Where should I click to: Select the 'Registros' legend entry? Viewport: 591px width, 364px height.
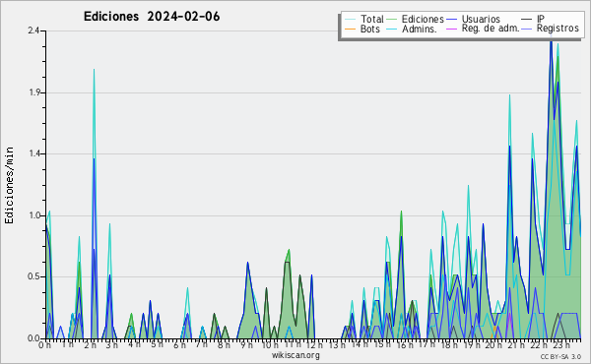pos(558,29)
